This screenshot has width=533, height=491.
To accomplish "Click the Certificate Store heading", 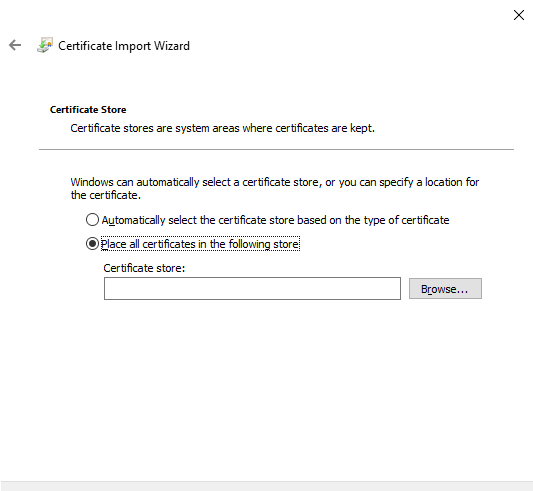I will pyautogui.click(x=88, y=109).
